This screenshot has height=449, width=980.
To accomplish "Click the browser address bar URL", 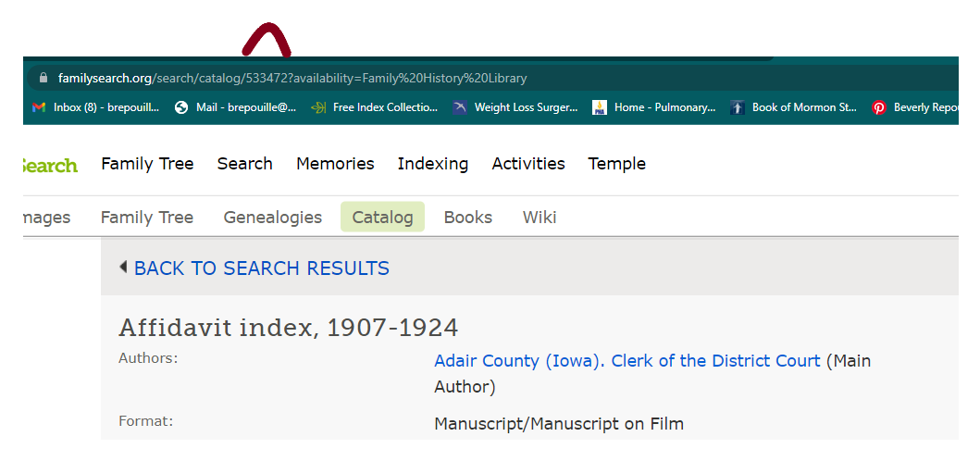I will coord(292,79).
